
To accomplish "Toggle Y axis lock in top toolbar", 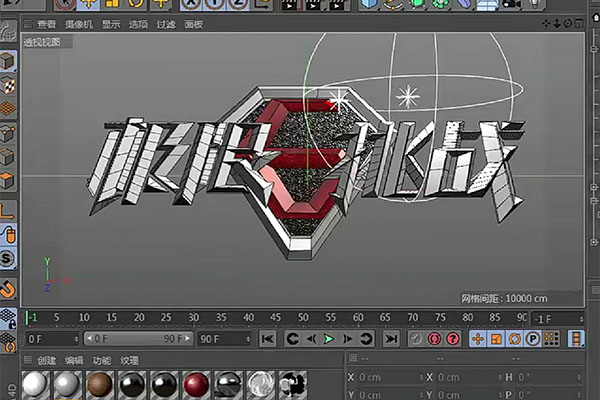I will coord(215,4).
